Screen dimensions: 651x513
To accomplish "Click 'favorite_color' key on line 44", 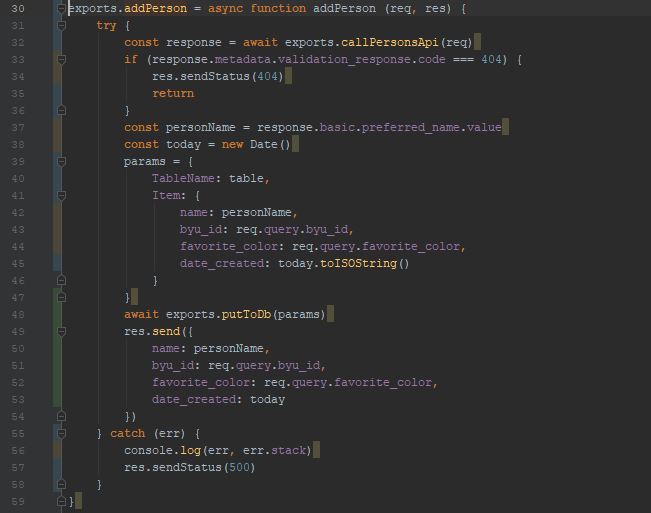I will tap(228, 247).
